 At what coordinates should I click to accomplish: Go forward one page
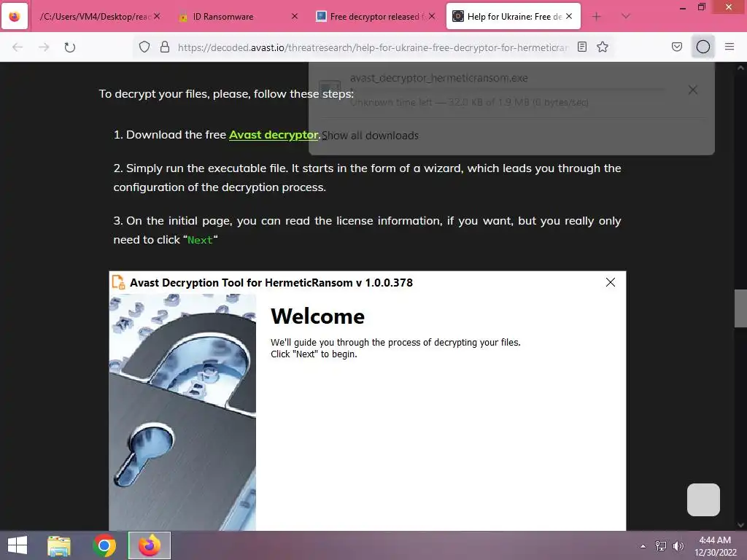44,47
